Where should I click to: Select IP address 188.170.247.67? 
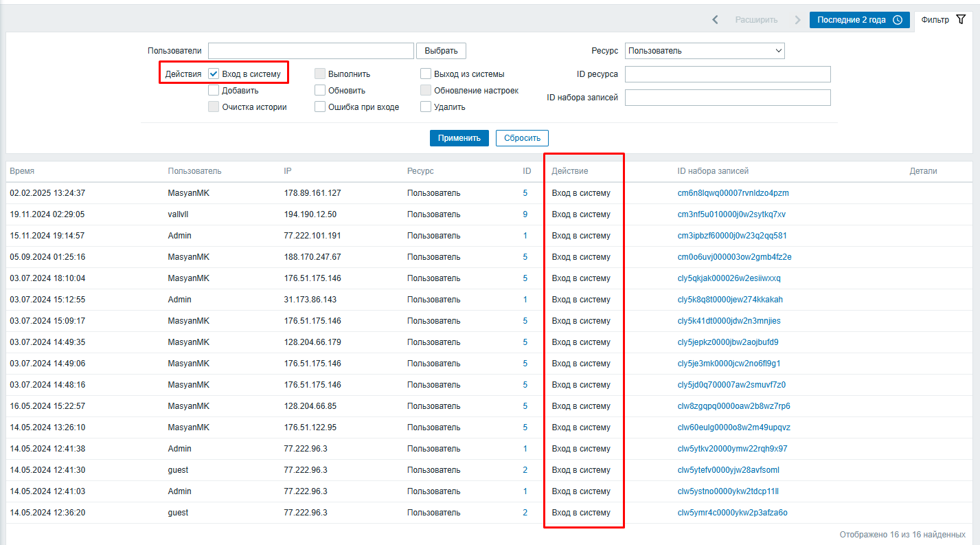click(x=312, y=257)
